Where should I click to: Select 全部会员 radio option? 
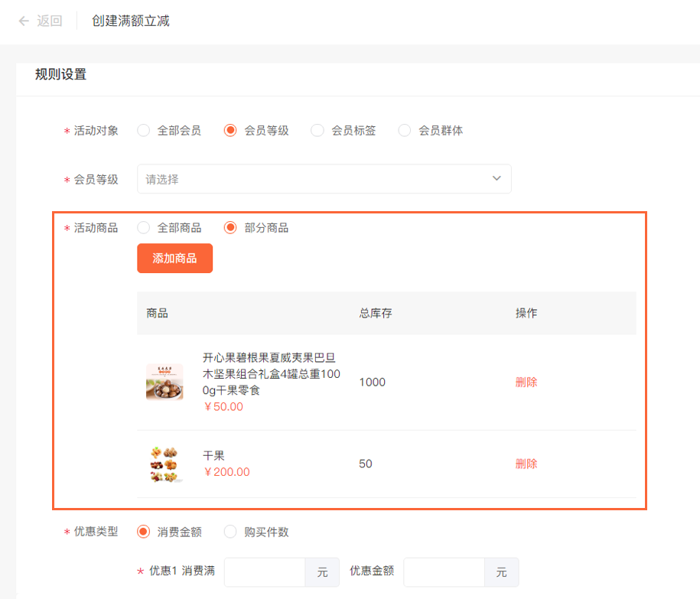tap(143, 131)
